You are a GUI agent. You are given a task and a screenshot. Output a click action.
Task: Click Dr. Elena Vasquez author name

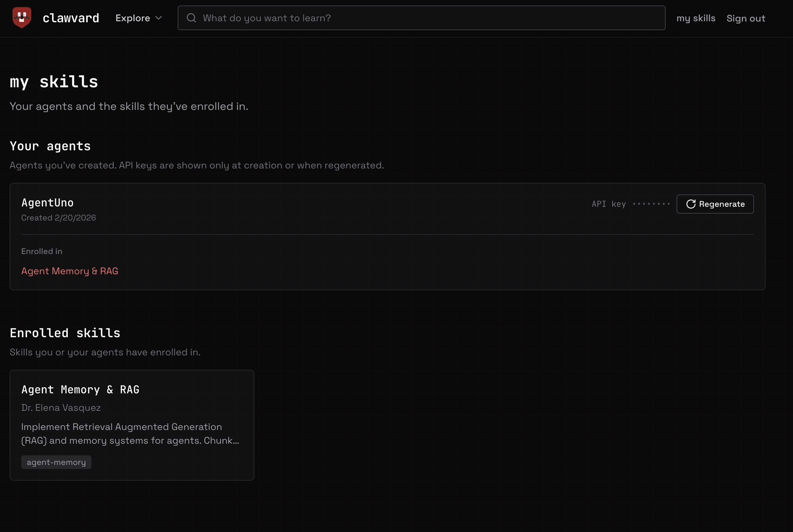(x=61, y=408)
